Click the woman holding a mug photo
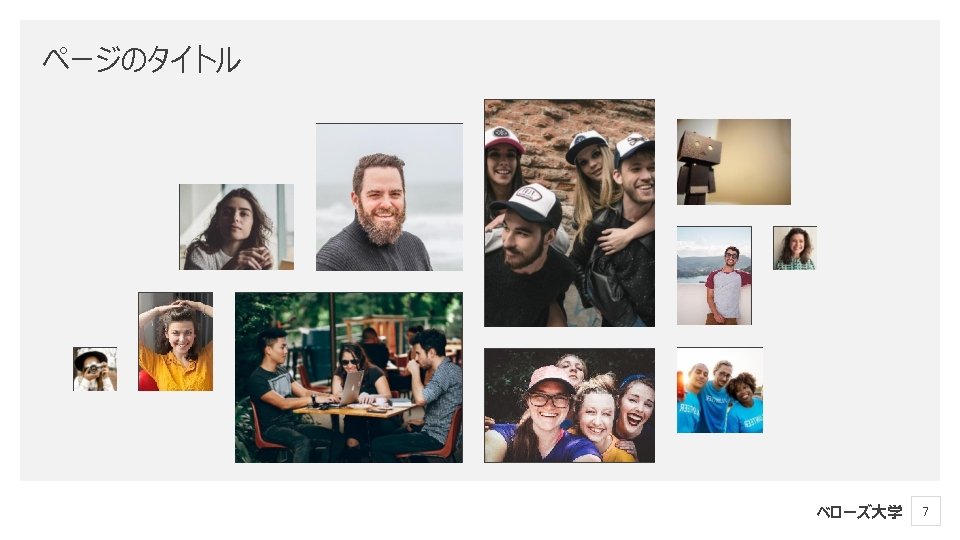Screen dimensions: 960x540 click(x=236, y=227)
